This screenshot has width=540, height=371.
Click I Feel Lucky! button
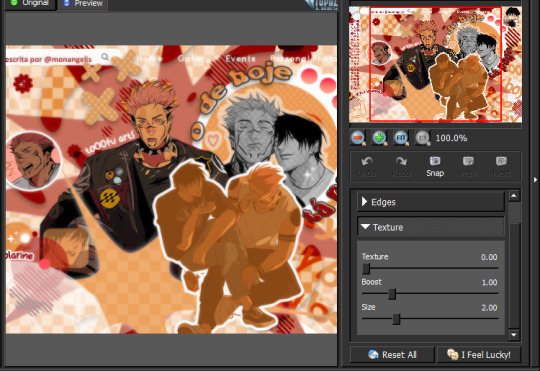[x=479, y=354]
